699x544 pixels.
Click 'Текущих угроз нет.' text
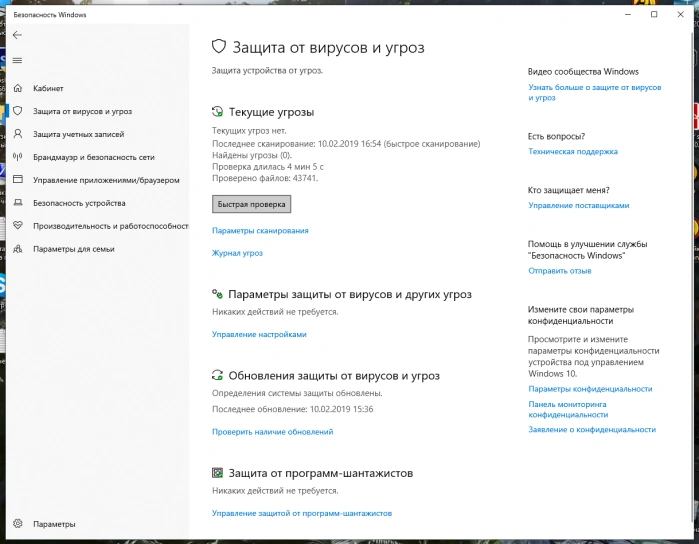click(249, 131)
